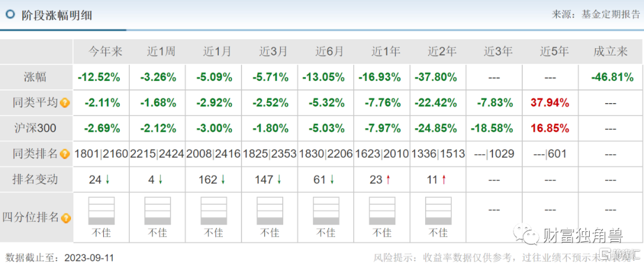Screen dimensions: 644x264
Task: Click the 沪深300 row label
Action: tap(34, 129)
